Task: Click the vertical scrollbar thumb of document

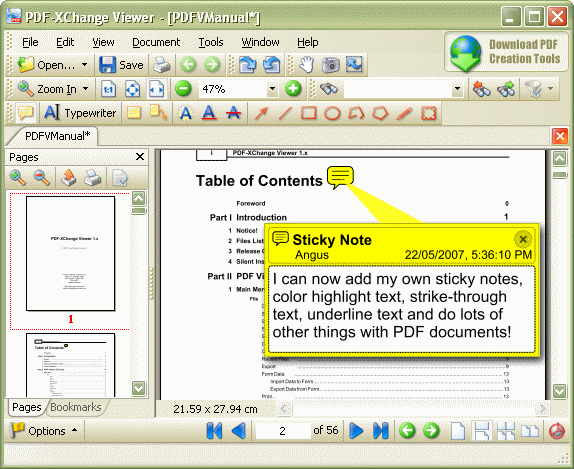Action: pos(559,175)
